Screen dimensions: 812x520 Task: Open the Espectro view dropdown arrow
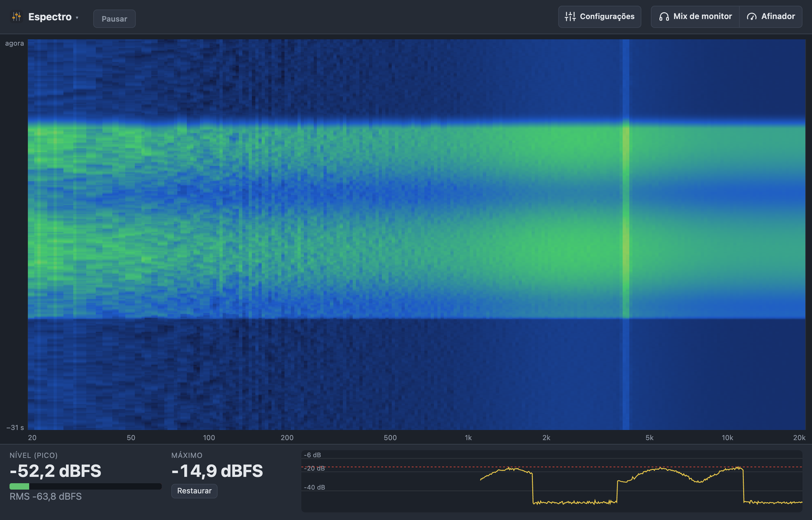(x=77, y=18)
